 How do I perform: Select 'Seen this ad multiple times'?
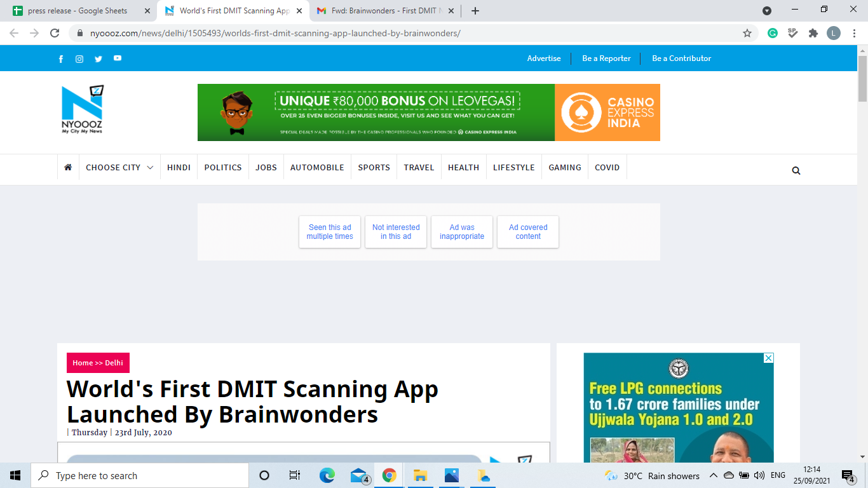330,232
